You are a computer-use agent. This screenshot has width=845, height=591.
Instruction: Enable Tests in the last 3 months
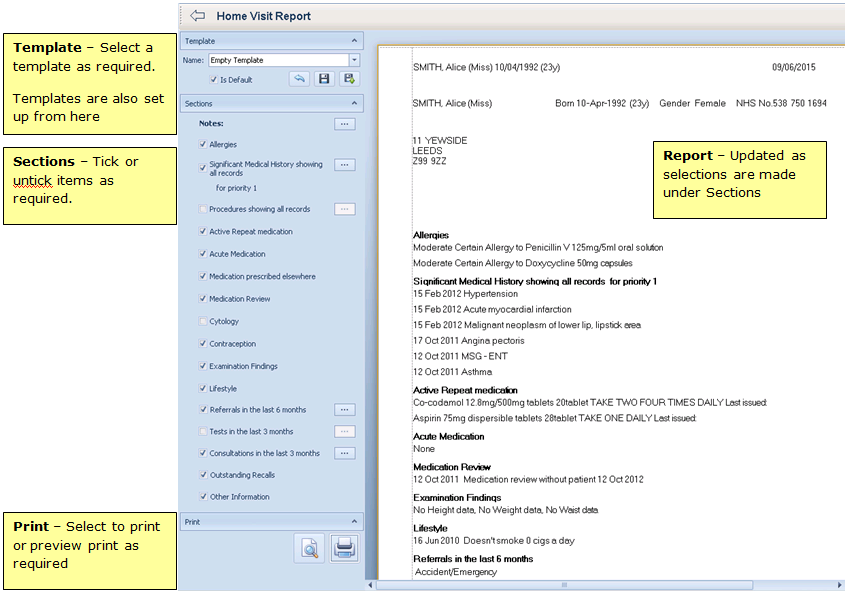tap(203, 432)
